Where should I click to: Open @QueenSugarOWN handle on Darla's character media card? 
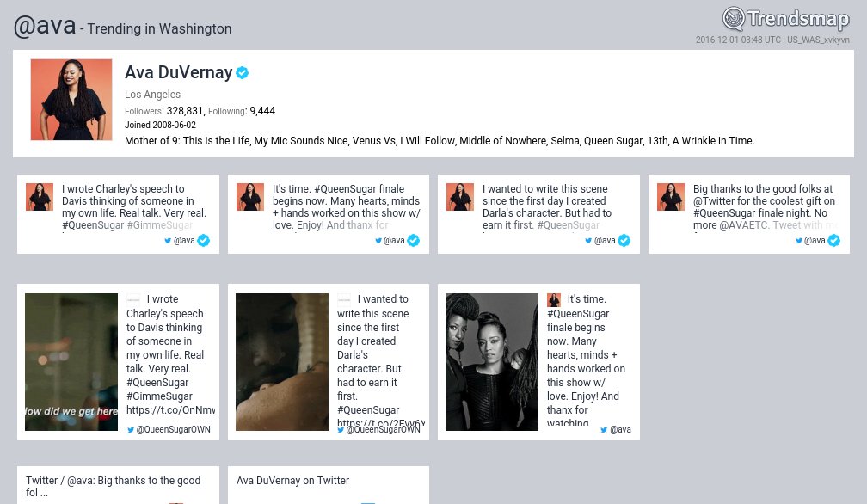pos(384,429)
